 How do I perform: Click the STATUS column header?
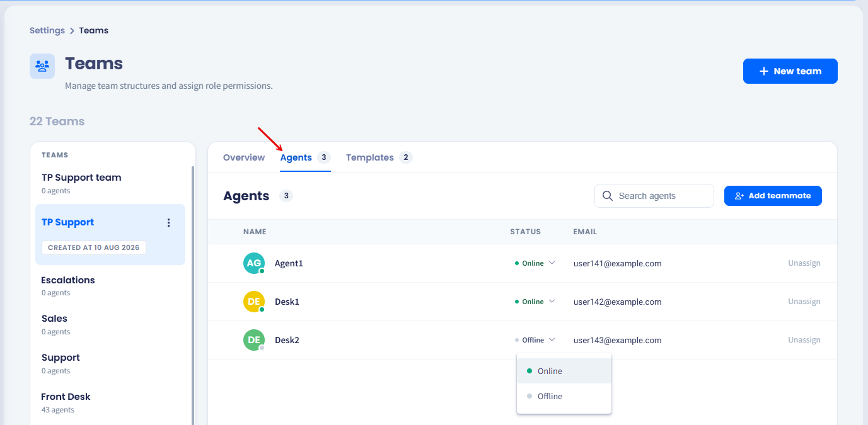pyautogui.click(x=525, y=232)
